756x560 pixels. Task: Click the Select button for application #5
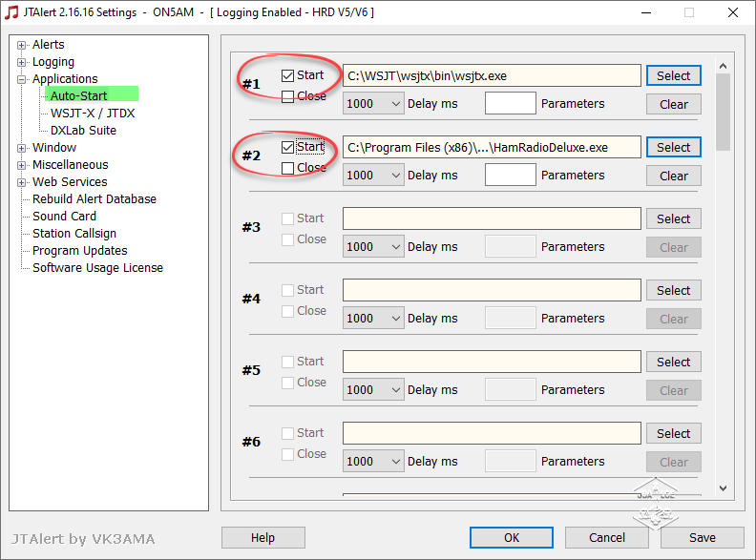(x=674, y=362)
